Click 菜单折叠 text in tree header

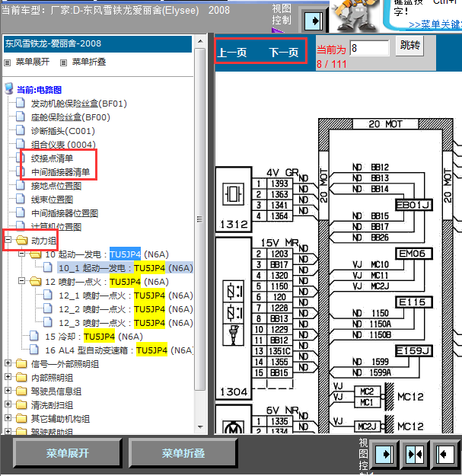click(x=89, y=62)
